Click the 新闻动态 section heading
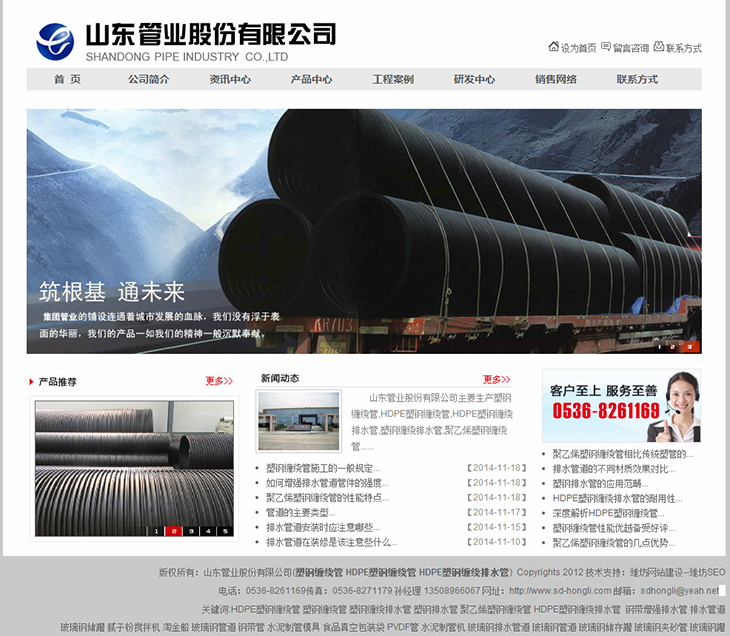 [280, 379]
